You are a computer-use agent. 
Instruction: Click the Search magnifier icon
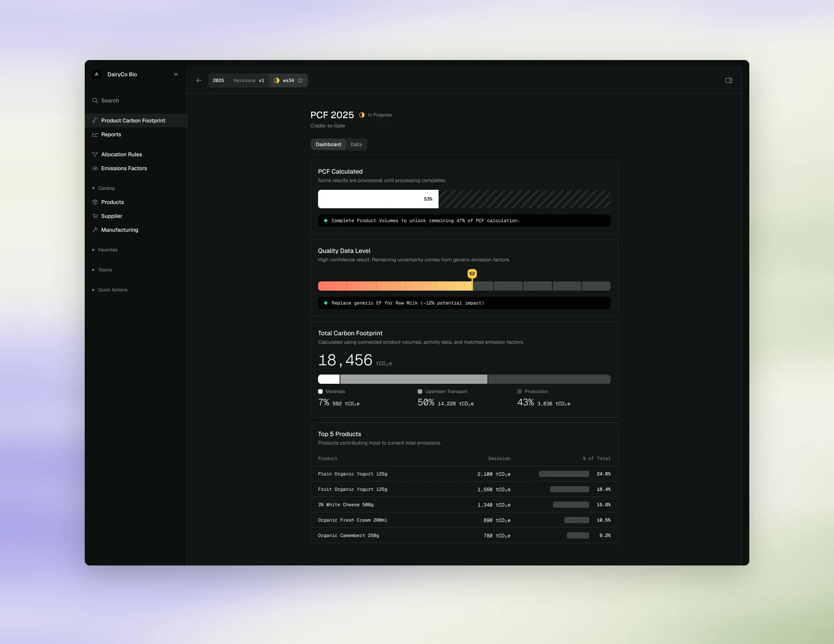tap(95, 100)
